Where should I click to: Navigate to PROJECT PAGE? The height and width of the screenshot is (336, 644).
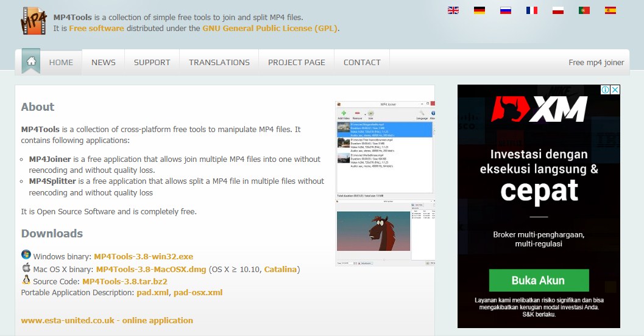[297, 62]
